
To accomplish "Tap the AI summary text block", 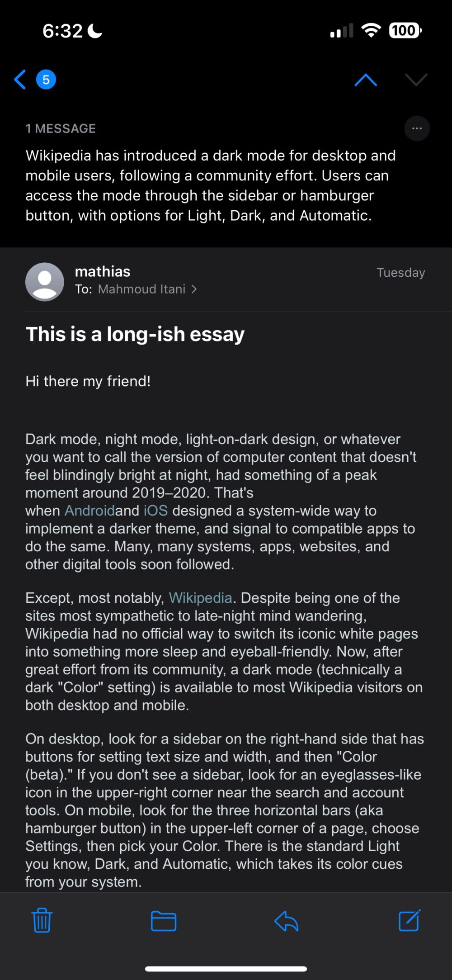I will 211,185.
